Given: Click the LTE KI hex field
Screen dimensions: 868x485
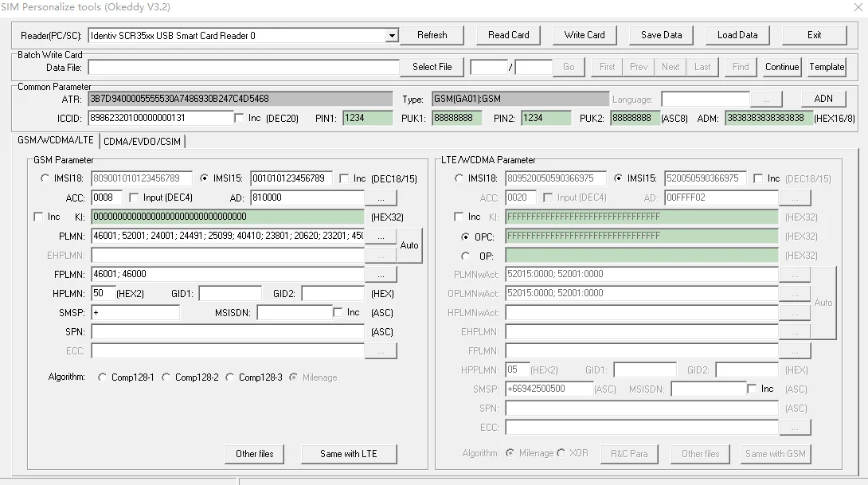Looking at the screenshot, I should 642,217.
